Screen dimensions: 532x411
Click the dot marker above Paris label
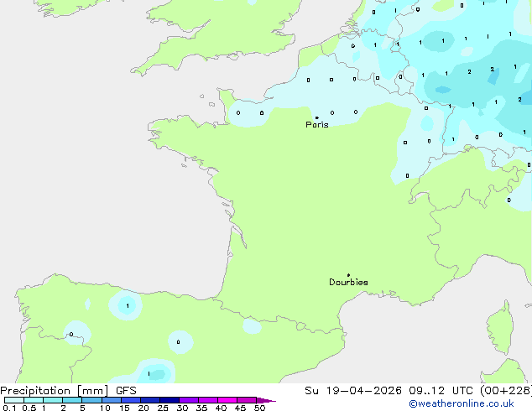point(317,117)
